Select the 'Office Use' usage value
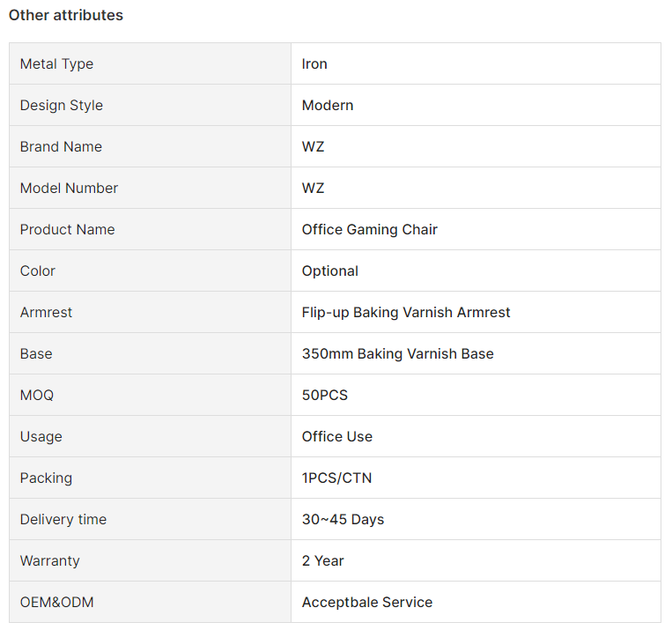The height and width of the screenshot is (630, 672). [336, 436]
